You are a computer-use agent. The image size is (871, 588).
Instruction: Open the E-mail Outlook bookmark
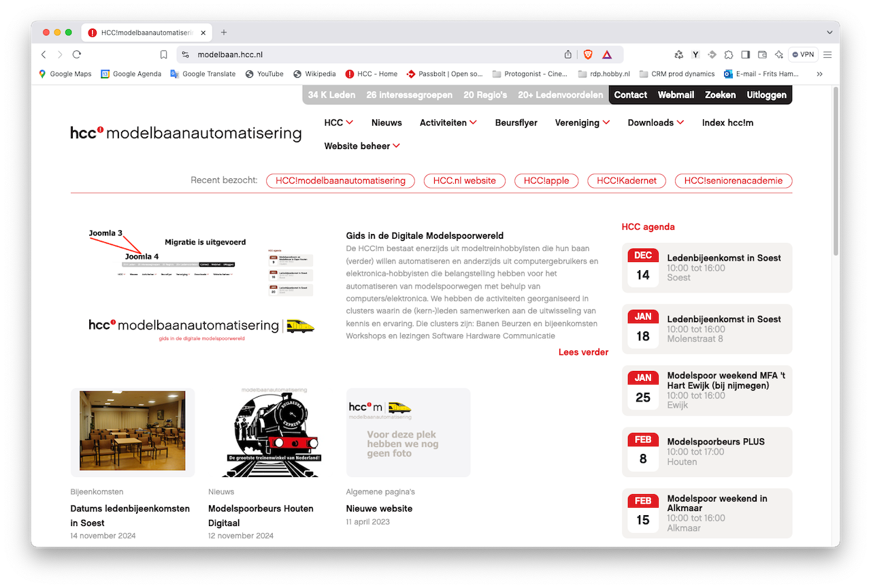(761, 73)
